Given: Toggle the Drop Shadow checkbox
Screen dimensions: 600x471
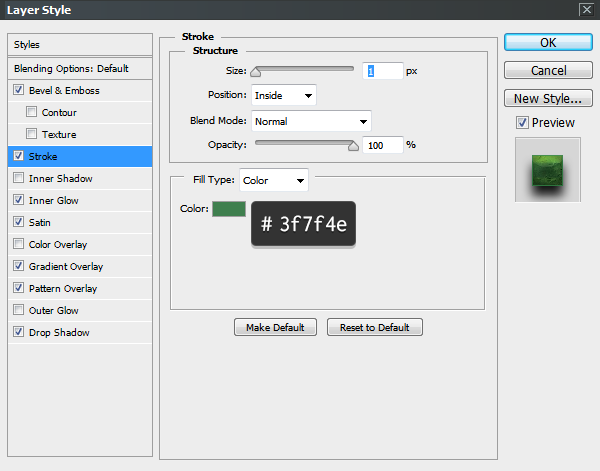Looking at the screenshot, I should (18, 332).
